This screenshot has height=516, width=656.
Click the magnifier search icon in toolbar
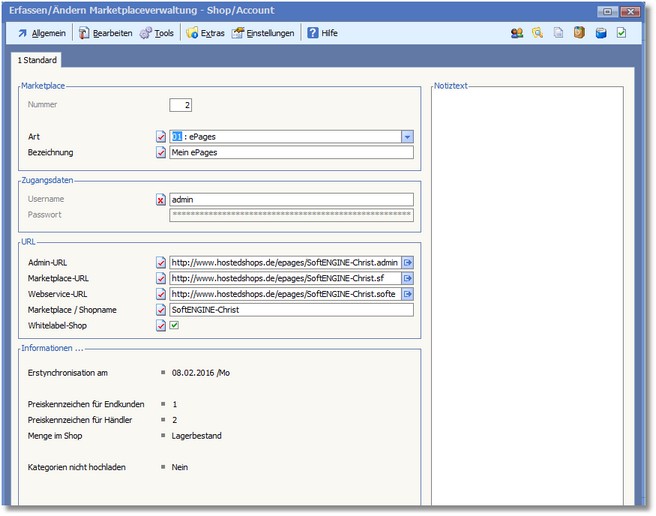(x=538, y=33)
